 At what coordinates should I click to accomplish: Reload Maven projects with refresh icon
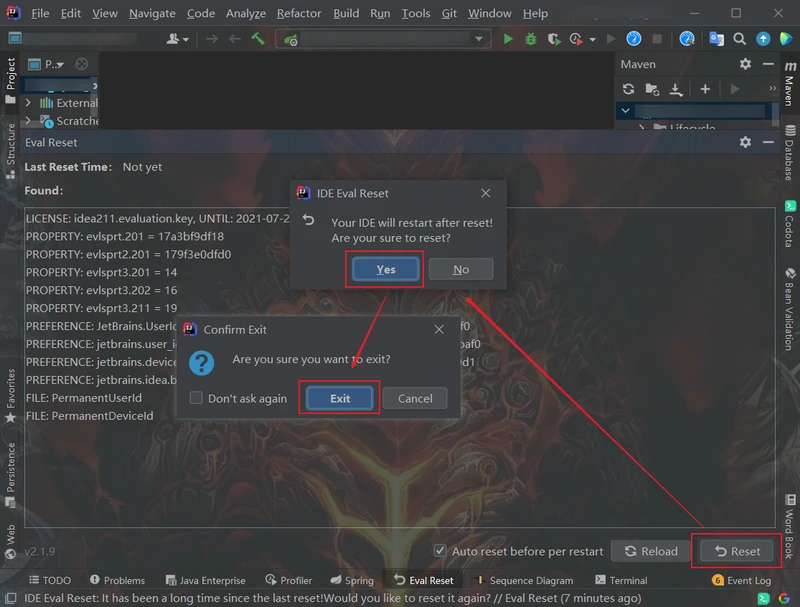(x=628, y=89)
